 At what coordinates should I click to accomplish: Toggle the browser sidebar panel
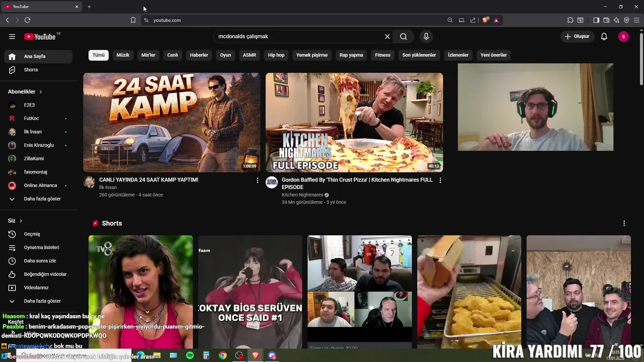coord(596,20)
